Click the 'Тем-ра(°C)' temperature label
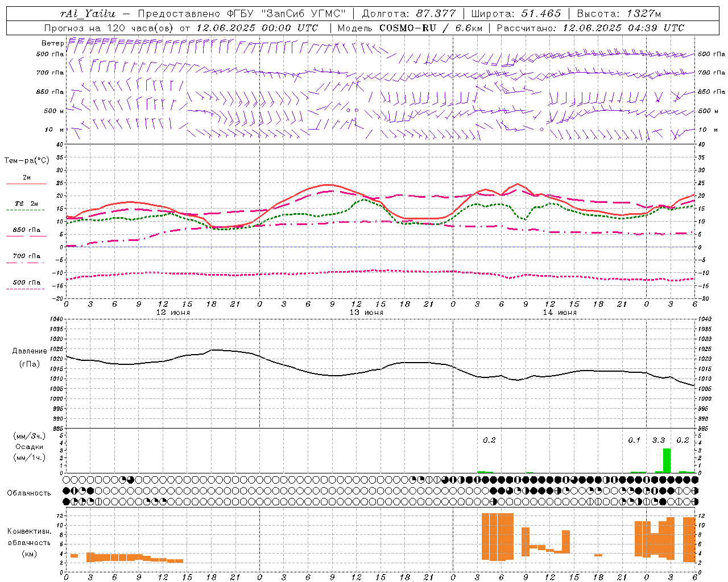The width and height of the screenshot is (728, 582). click(27, 160)
